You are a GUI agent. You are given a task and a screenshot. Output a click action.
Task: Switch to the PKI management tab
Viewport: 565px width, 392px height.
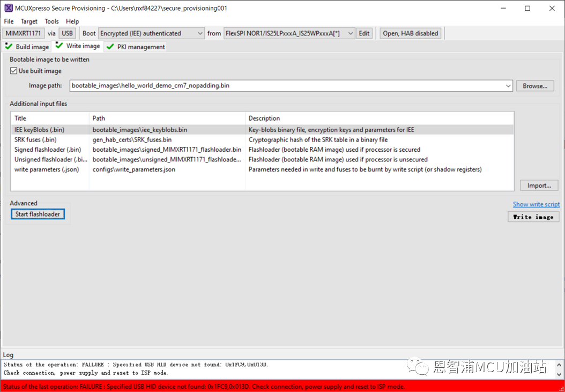136,47
